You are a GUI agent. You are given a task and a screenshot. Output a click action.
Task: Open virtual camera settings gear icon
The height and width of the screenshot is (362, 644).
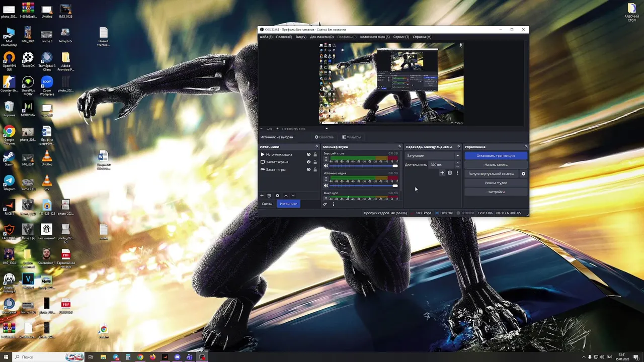coord(523,174)
